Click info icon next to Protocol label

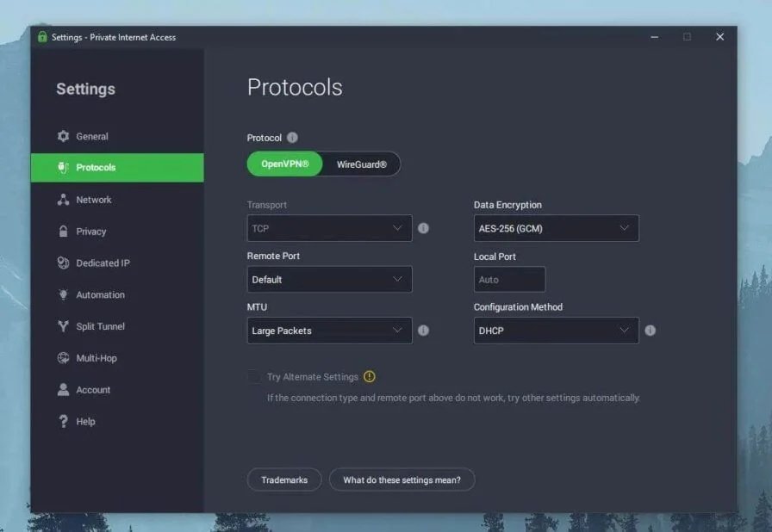point(292,138)
